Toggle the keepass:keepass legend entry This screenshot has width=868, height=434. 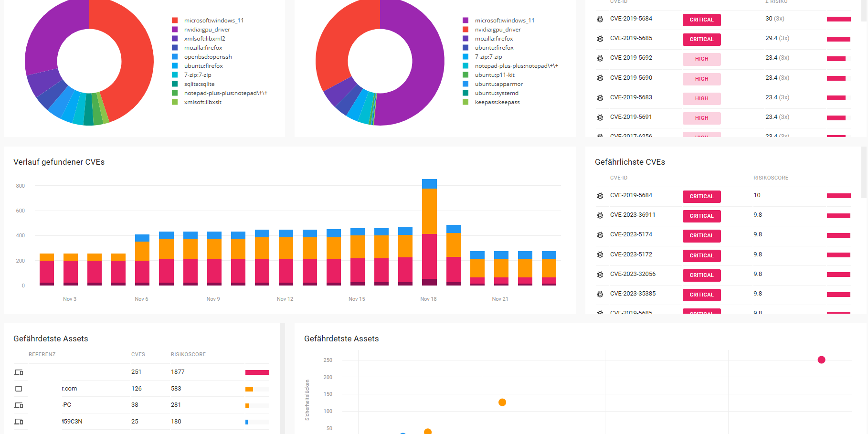pyautogui.click(x=498, y=102)
